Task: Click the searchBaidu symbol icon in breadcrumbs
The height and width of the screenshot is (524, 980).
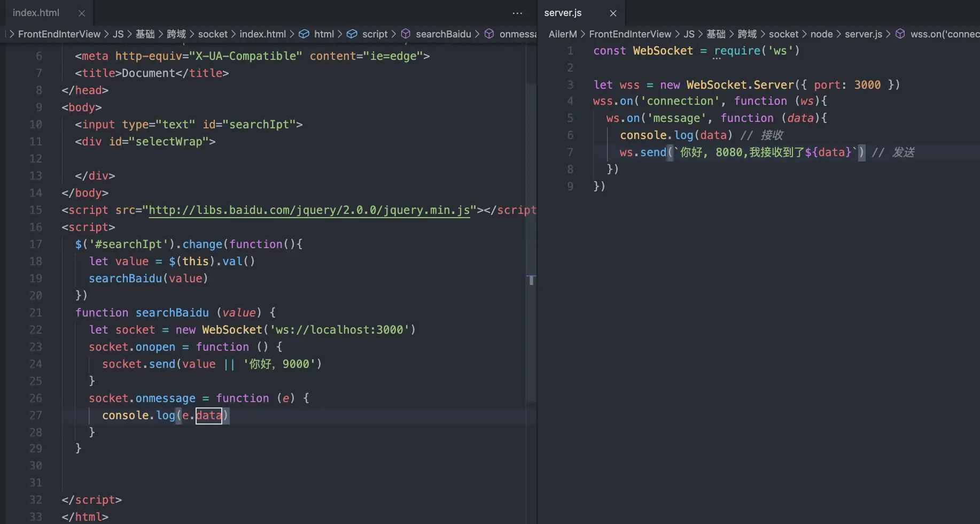Action: (x=406, y=34)
